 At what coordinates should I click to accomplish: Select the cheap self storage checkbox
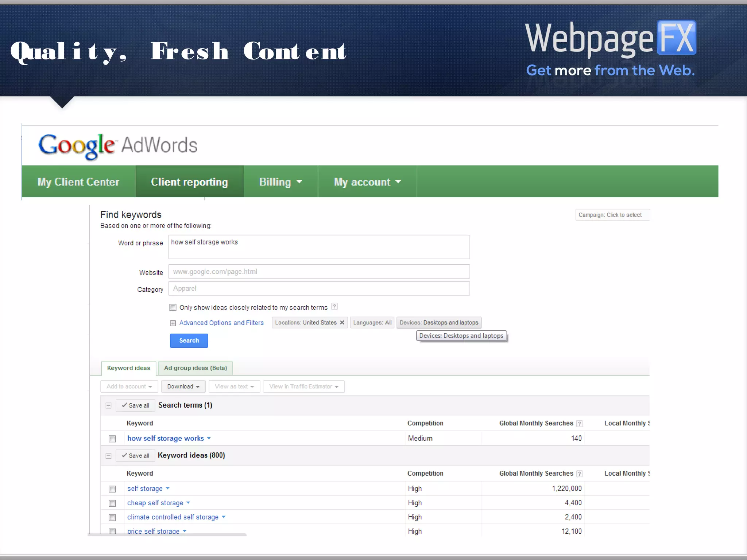coord(112,503)
